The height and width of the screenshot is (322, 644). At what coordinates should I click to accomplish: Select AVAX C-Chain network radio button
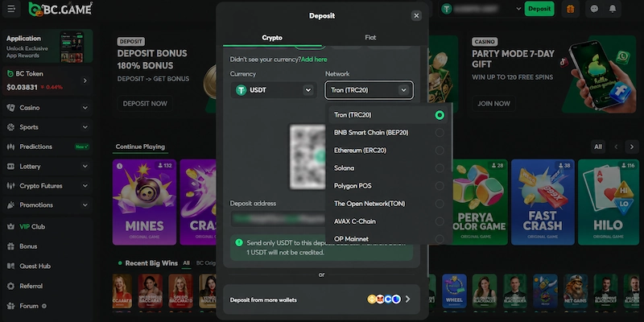tap(440, 221)
